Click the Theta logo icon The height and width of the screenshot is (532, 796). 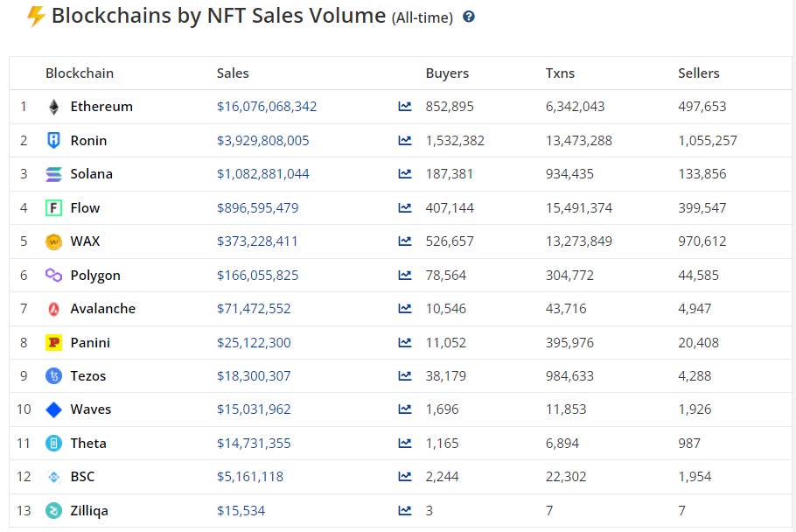[53, 443]
